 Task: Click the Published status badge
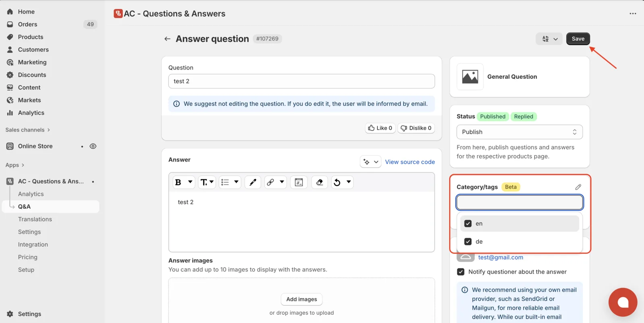coord(493,117)
